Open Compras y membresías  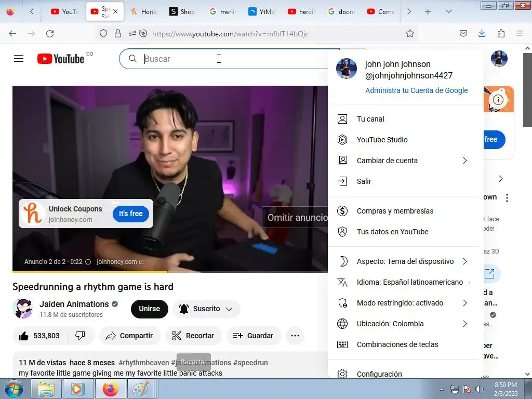pyautogui.click(x=405, y=211)
